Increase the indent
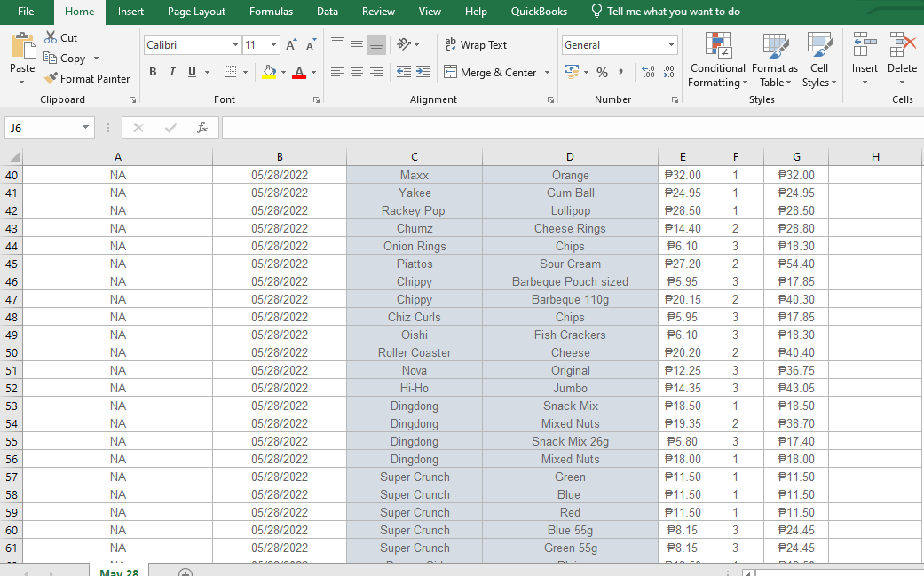The image size is (924, 576). [423, 72]
